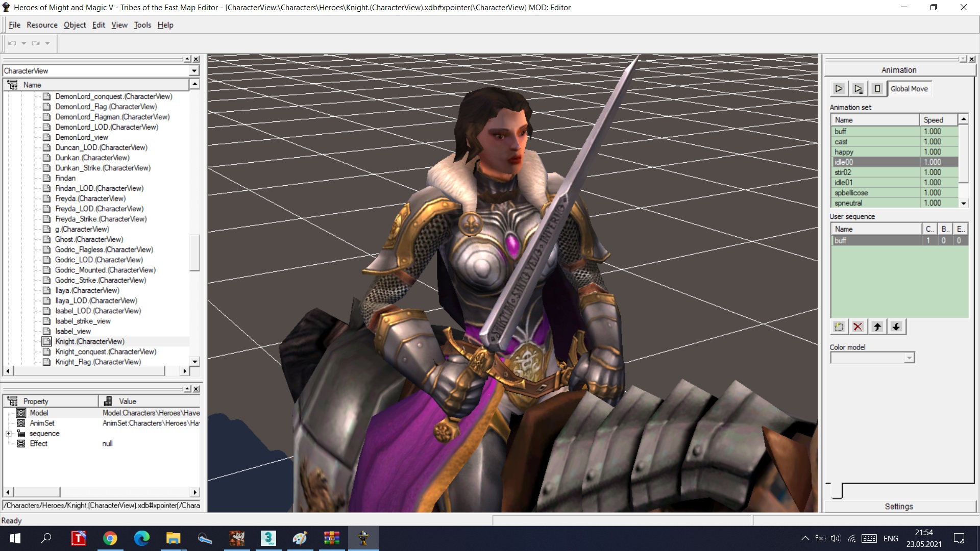Pause the animation playback
Viewport: 980px width, 551px height.
tap(877, 89)
